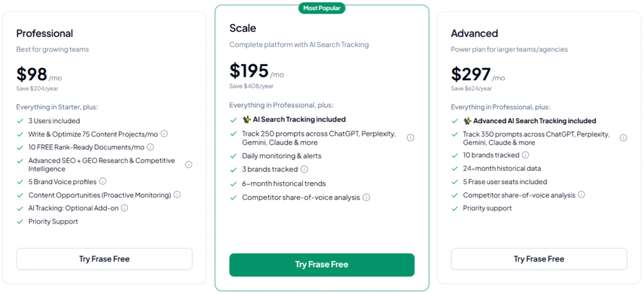
Task: Click info icon next to AI Tracking Add-on
Action: [x=125, y=208]
